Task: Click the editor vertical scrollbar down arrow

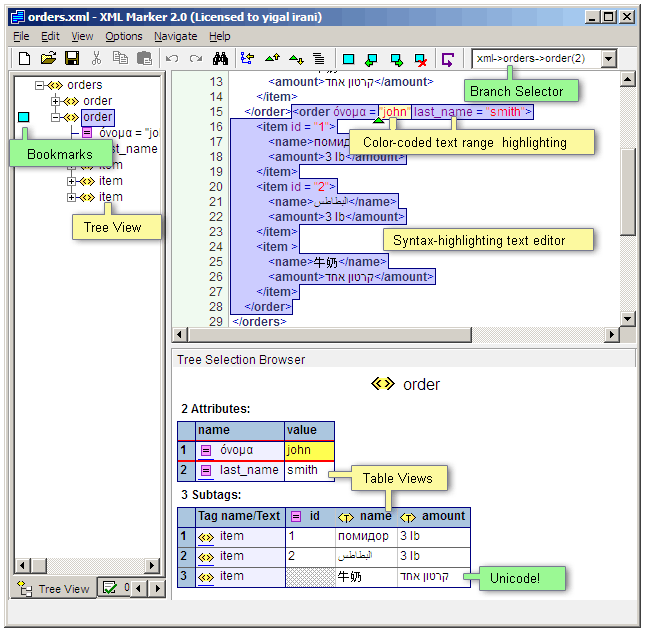Action: tap(628, 318)
